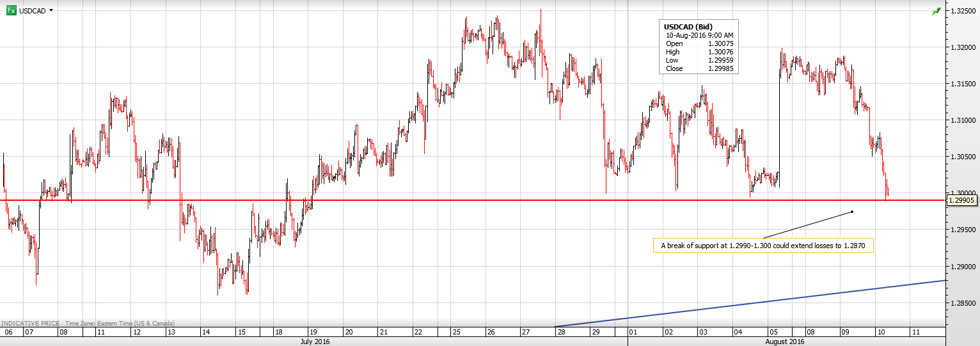980x346 pixels.
Task: Select the yellow-bordered support break annotation box
Action: 763,245
